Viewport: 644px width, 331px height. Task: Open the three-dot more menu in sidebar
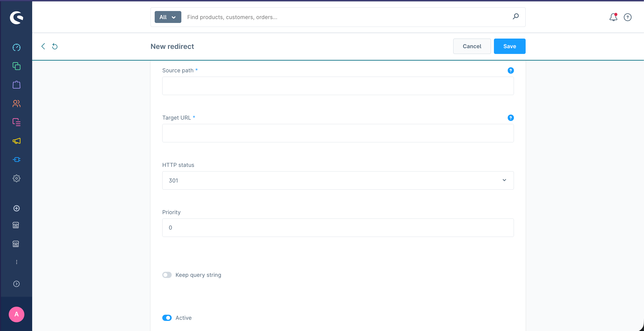coord(17,262)
